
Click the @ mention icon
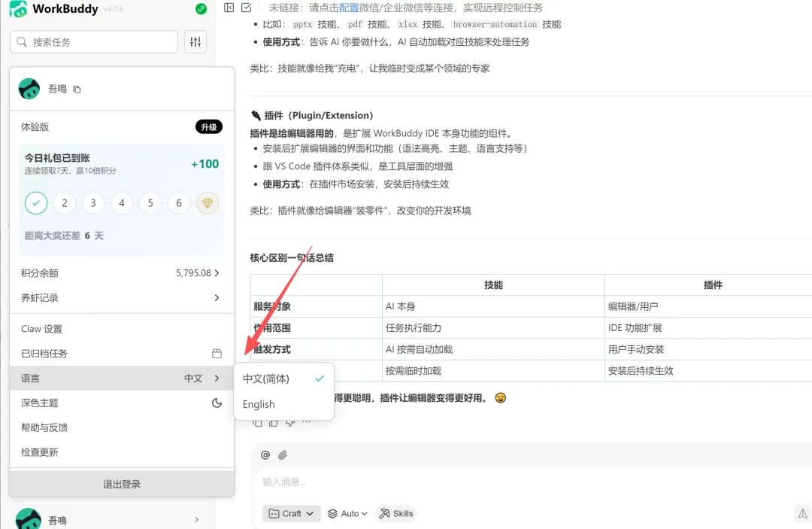[x=265, y=455]
